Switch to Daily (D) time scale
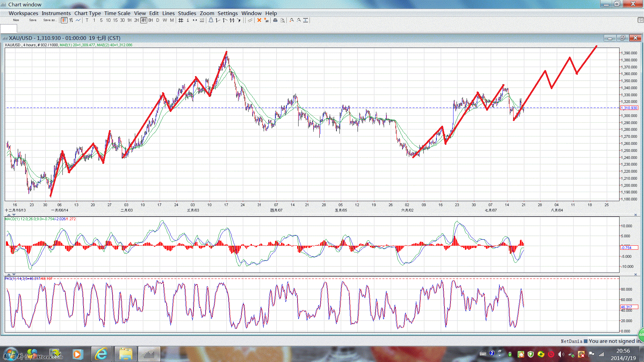The height and width of the screenshot is (362, 644). [x=158, y=20]
